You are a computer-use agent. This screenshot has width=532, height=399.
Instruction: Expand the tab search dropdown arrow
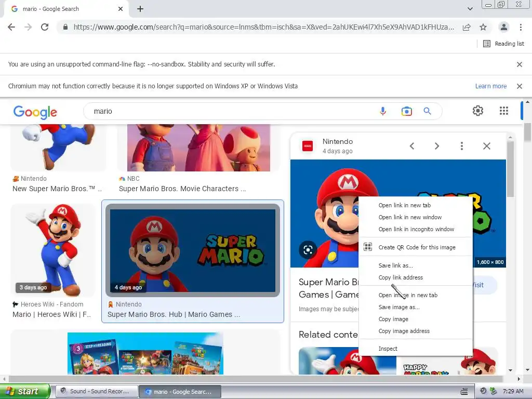tap(470, 9)
